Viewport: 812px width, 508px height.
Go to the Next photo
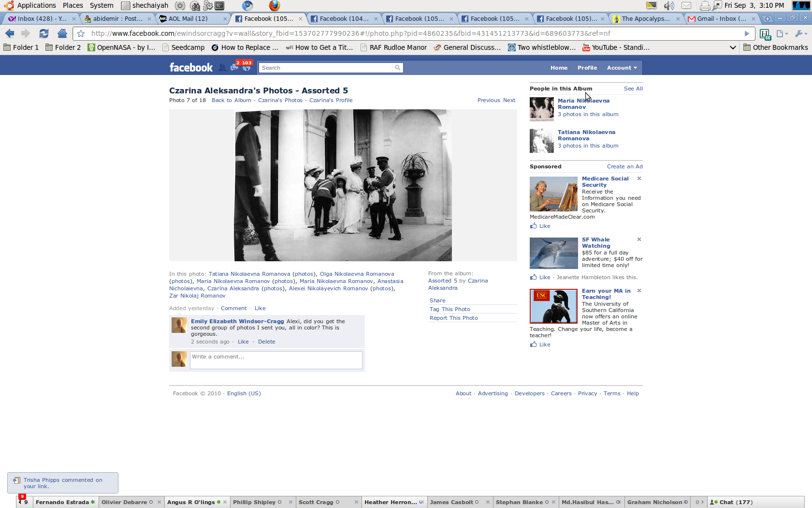click(509, 100)
